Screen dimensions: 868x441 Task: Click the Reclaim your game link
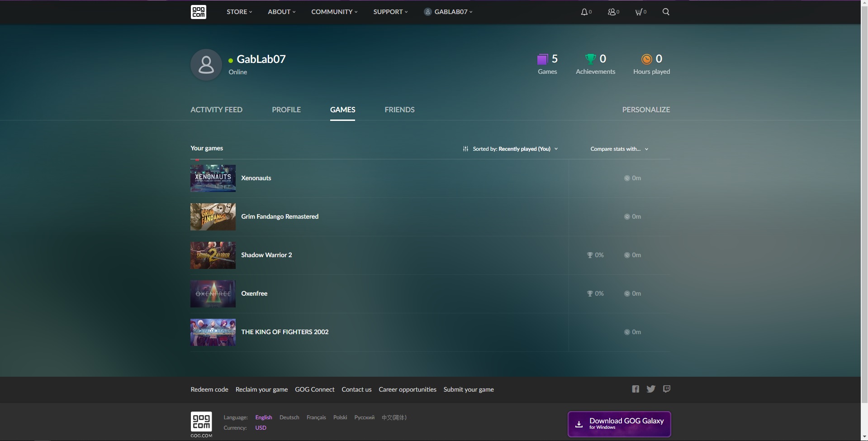click(261, 389)
